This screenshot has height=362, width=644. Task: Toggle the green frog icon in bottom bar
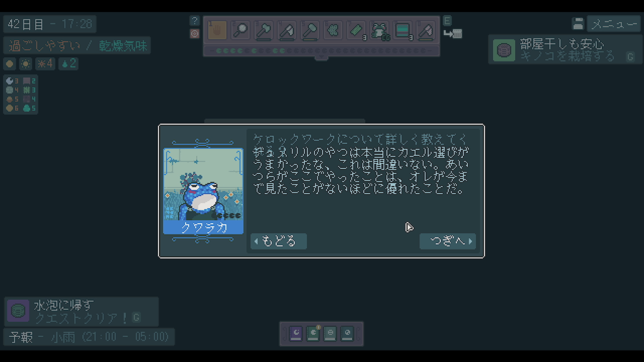pos(313,333)
